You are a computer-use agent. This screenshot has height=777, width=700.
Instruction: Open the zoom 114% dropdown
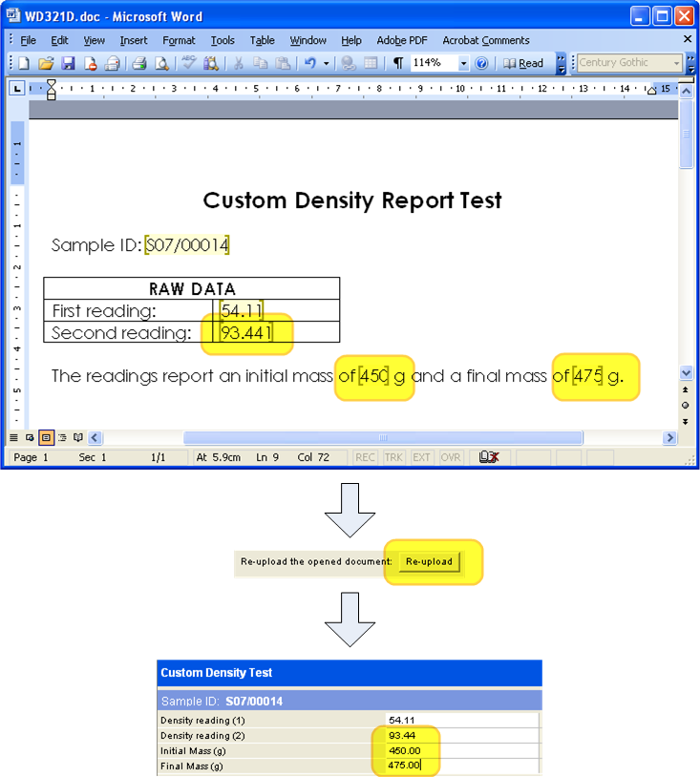point(464,64)
